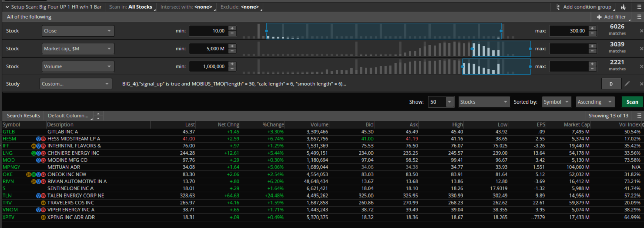Screen dimensions: 644x228
Task: Sort by the %Change column header
Action: [x=273, y=124]
